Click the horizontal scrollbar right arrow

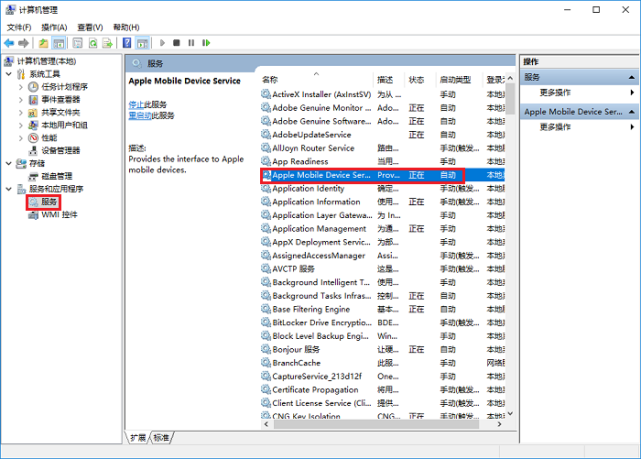[x=499, y=424]
